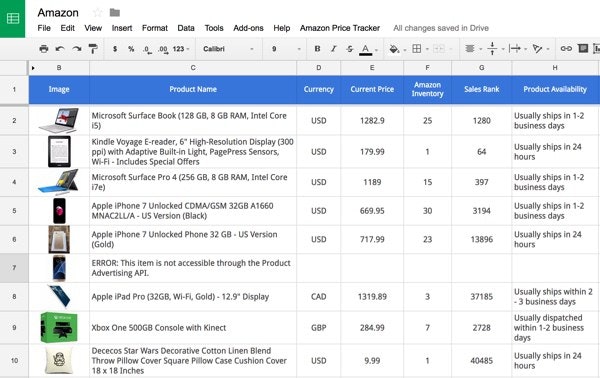This screenshot has height=378, width=600.
Task: Select column C header
Action: 193,68
